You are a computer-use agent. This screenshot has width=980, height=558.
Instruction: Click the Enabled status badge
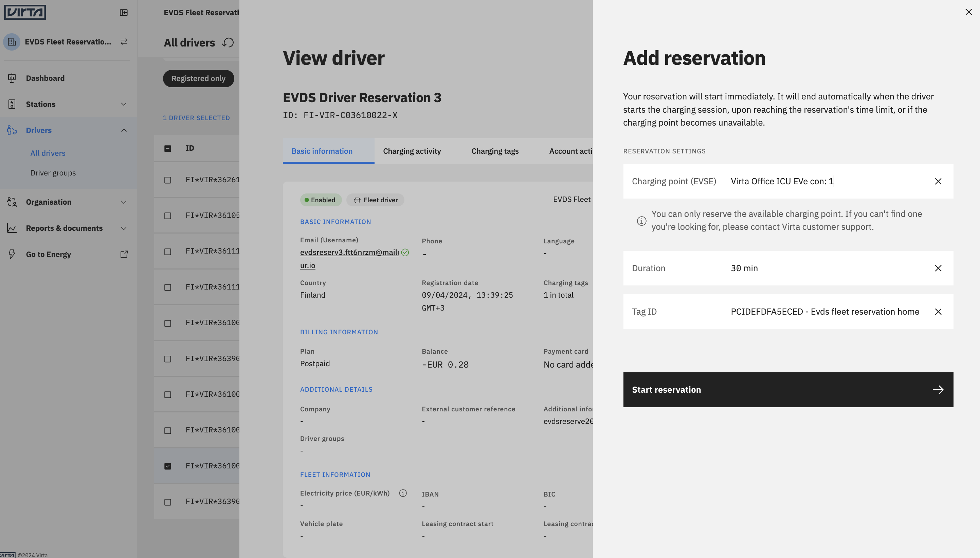coord(321,200)
